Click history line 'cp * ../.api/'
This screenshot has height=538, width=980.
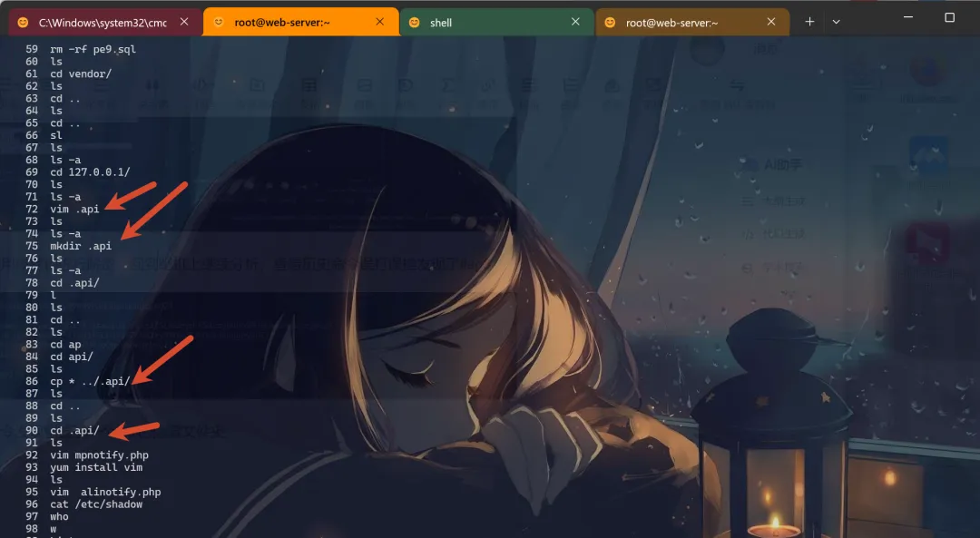tap(90, 381)
